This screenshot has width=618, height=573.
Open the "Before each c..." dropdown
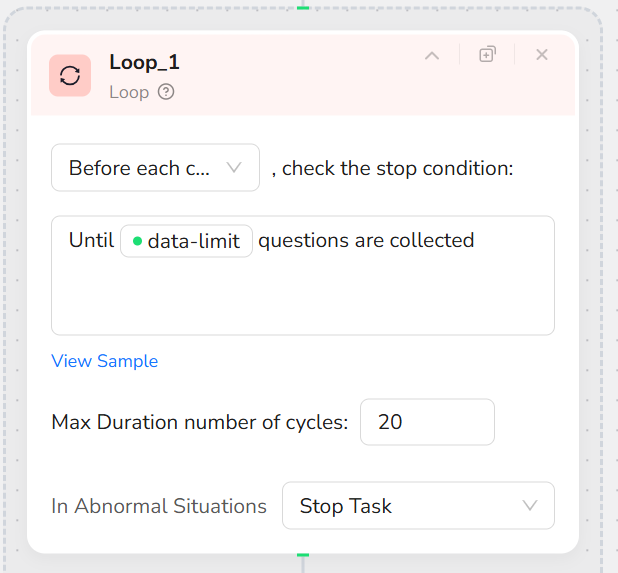(155, 168)
